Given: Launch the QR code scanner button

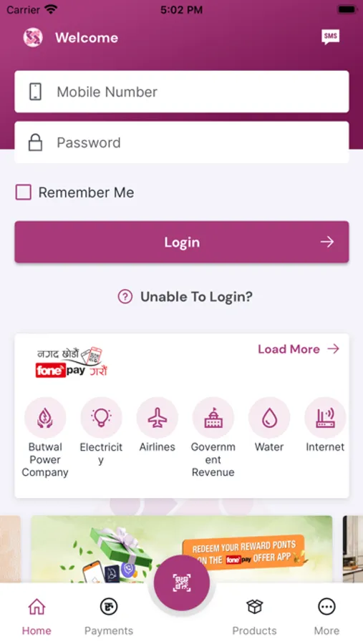Looking at the screenshot, I should (x=182, y=582).
